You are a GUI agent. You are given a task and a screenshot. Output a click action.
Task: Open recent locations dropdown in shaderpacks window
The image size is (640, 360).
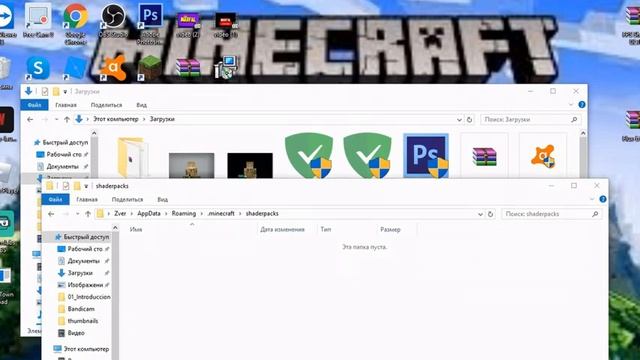click(x=78, y=214)
